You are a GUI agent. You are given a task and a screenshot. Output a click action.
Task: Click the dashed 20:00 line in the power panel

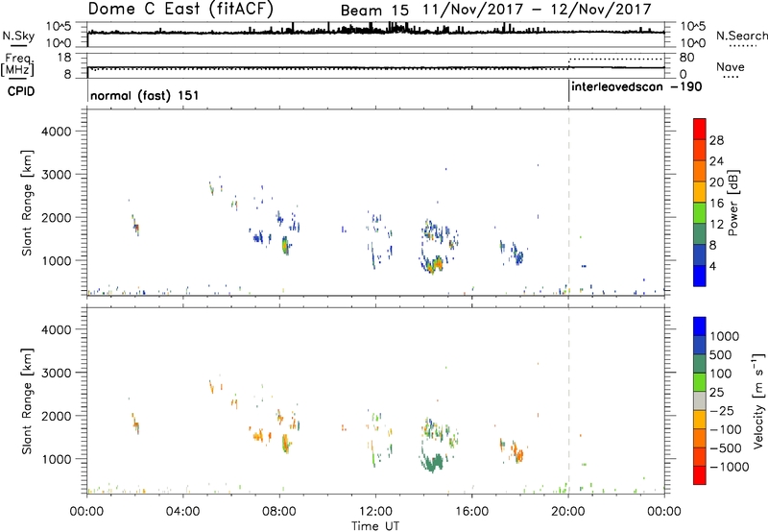point(568,202)
